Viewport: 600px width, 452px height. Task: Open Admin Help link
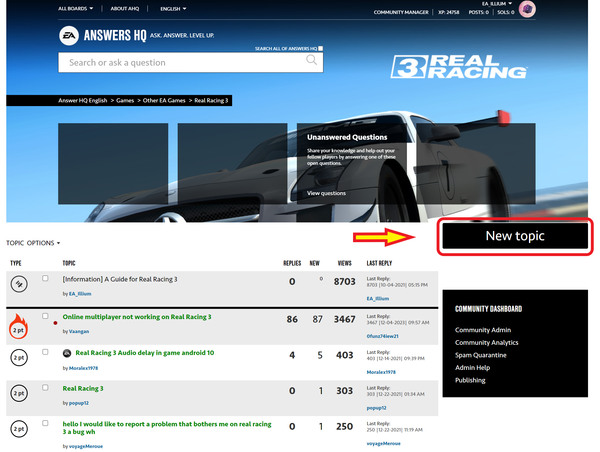[473, 368]
